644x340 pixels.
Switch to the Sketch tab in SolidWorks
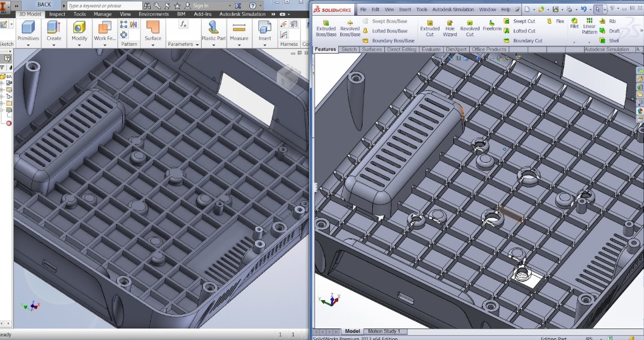click(349, 49)
